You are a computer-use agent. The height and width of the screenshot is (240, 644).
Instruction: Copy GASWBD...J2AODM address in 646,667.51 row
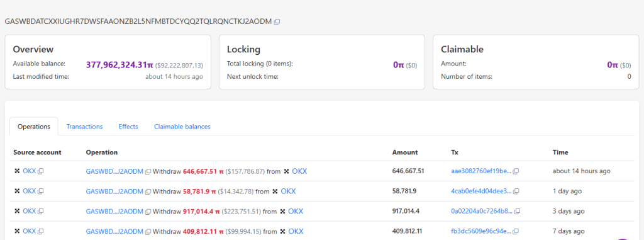pyautogui.click(x=148, y=171)
